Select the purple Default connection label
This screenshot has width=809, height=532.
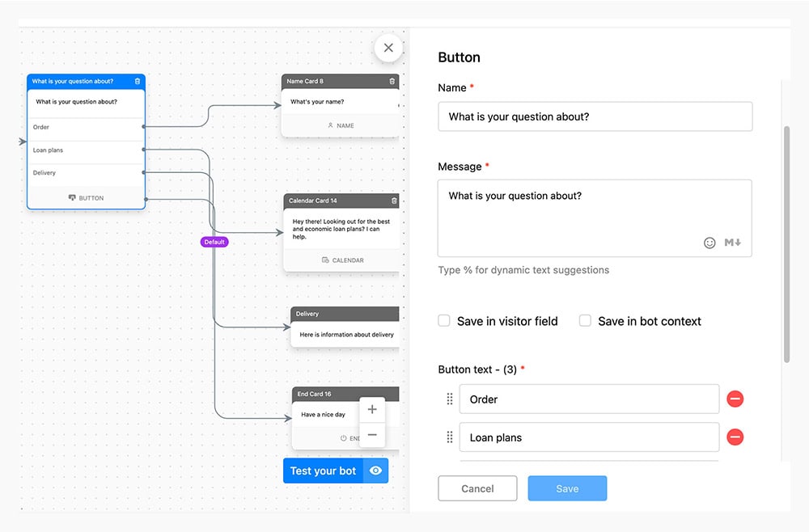point(214,242)
